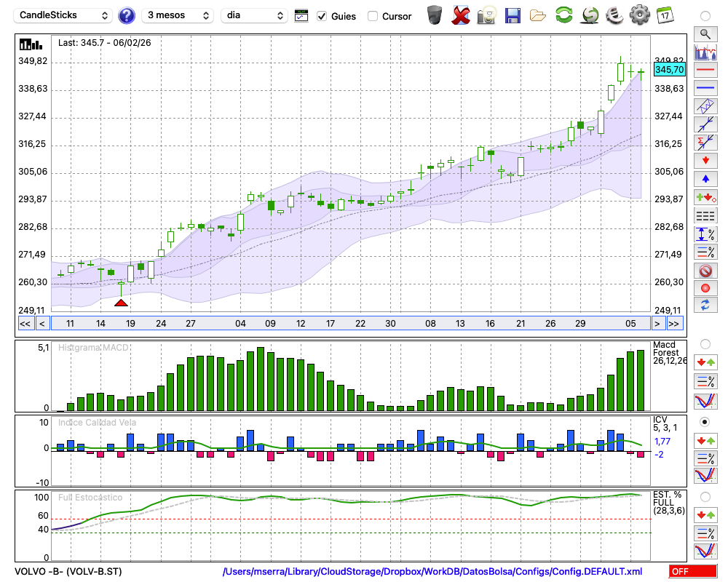
Task: Open the dia interval dropdown
Action: 255,15
